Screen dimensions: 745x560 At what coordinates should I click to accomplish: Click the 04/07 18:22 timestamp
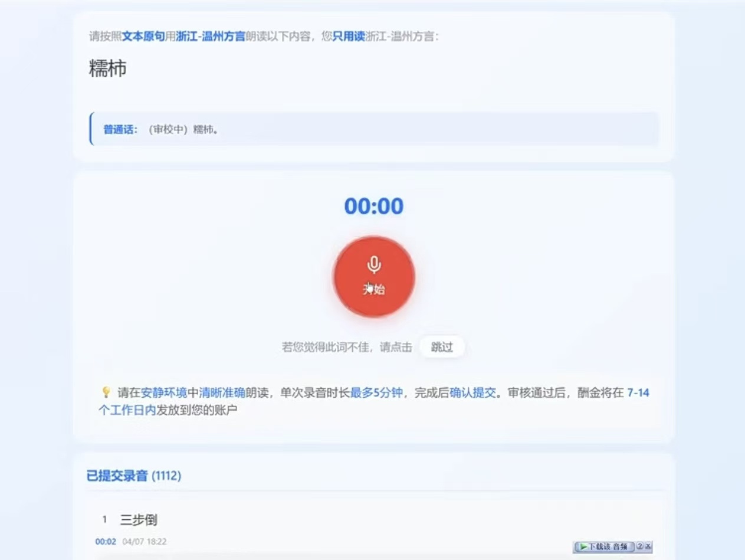coord(145,541)
